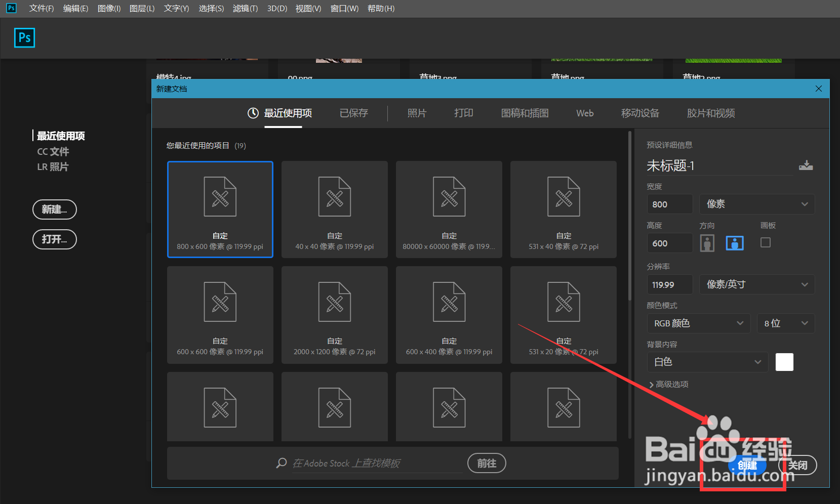The width and height of the screenshot is (840, 504).
Task: Click the small Ps icon in title bar
Action: pyautogui.click(x=11, y=8)
